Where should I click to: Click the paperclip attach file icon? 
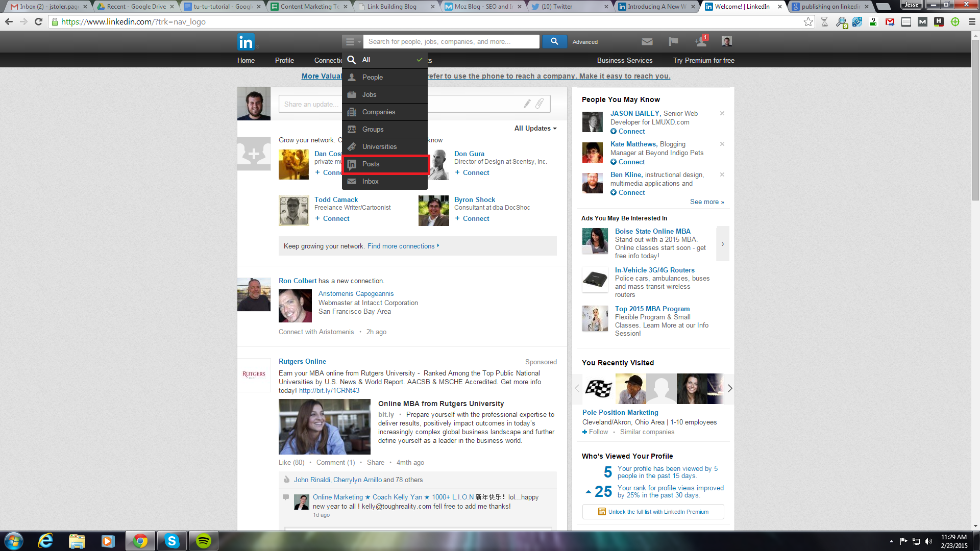(540, 104)
